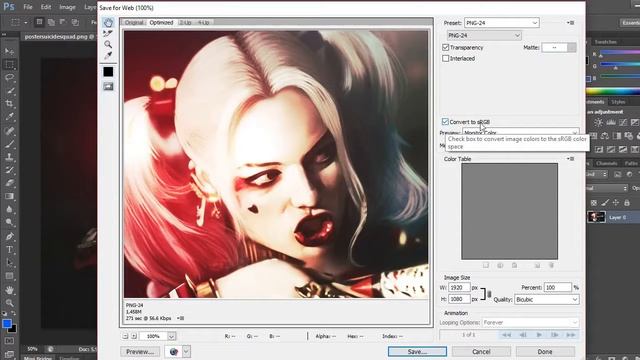Select Photoshop's Pen tool
Image resolution: width=640 pixels, height=360 pixels.
(9, 236)
